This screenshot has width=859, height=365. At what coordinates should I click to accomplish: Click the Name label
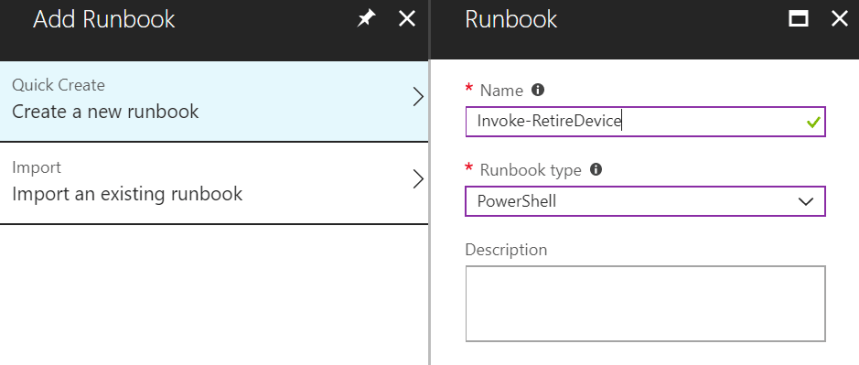[501, 90]
